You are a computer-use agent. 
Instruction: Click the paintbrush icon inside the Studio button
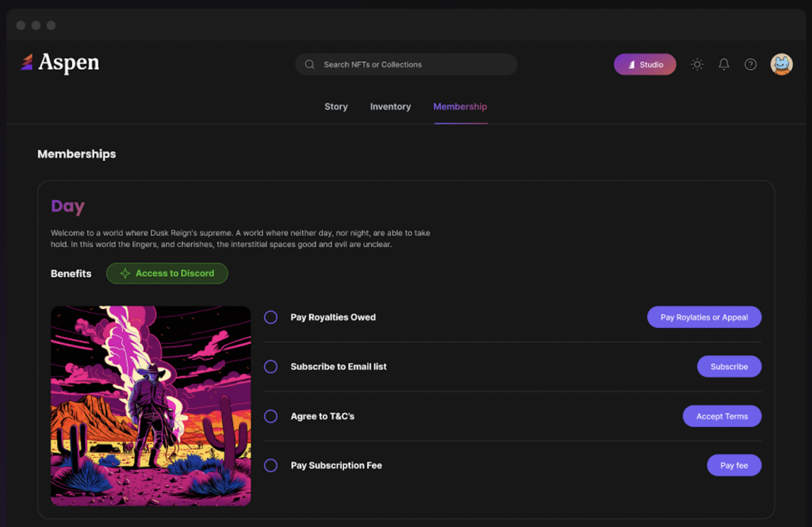click(631, 64)
